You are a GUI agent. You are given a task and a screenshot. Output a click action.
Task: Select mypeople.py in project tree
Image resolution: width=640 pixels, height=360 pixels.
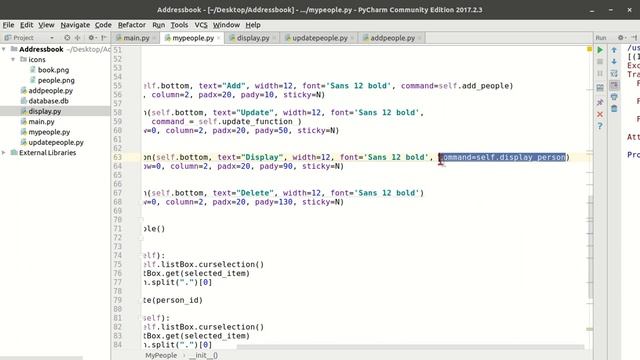point(45,132)
